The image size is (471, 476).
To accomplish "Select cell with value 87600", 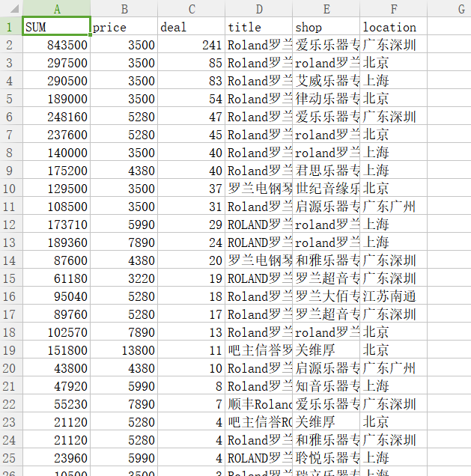I will point(56,260).
